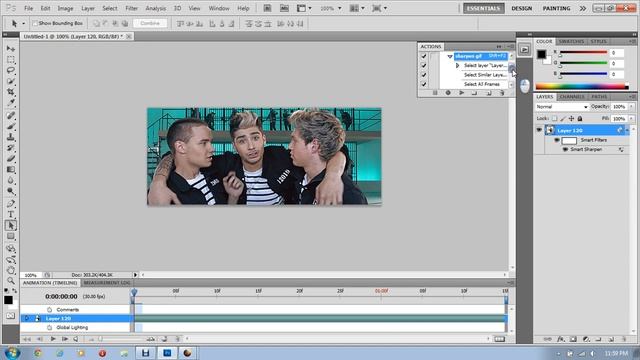Click the current time indicator on the timeline
Viewport: 640px width, 360px height.
coord(134,292)
